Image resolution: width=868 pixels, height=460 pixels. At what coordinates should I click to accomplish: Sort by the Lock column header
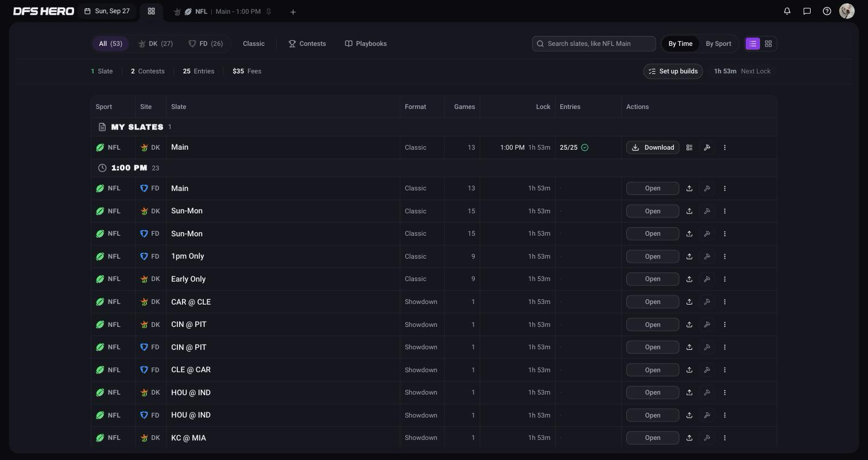[542, 107]
